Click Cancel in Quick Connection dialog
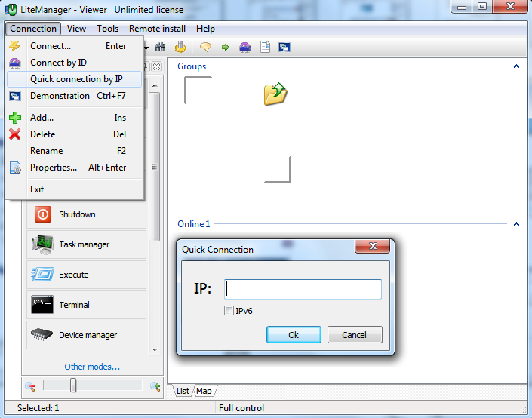532x418 pixels. tap(355, 335)
